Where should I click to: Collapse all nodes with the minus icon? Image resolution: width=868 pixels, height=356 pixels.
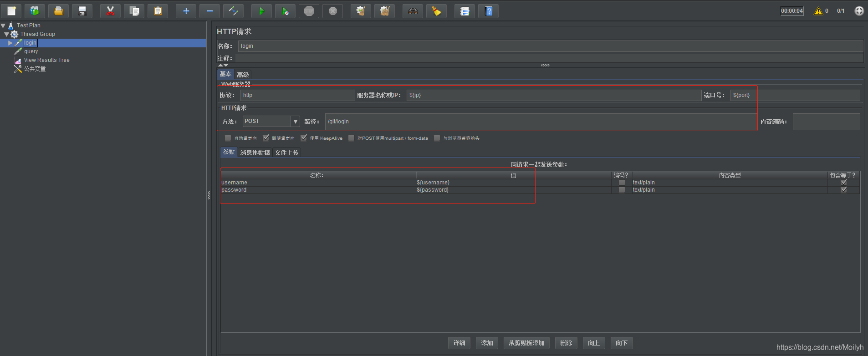(209, 11)
